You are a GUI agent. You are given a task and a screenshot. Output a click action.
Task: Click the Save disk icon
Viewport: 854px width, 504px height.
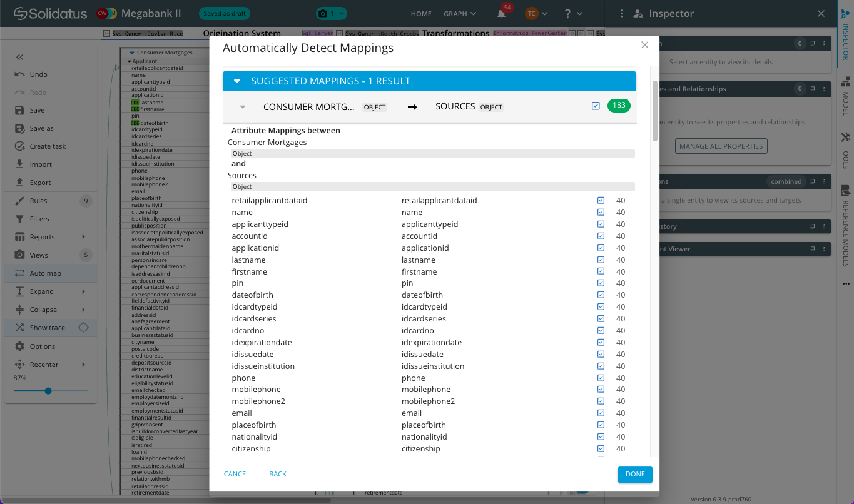click(x=19, y=110)
